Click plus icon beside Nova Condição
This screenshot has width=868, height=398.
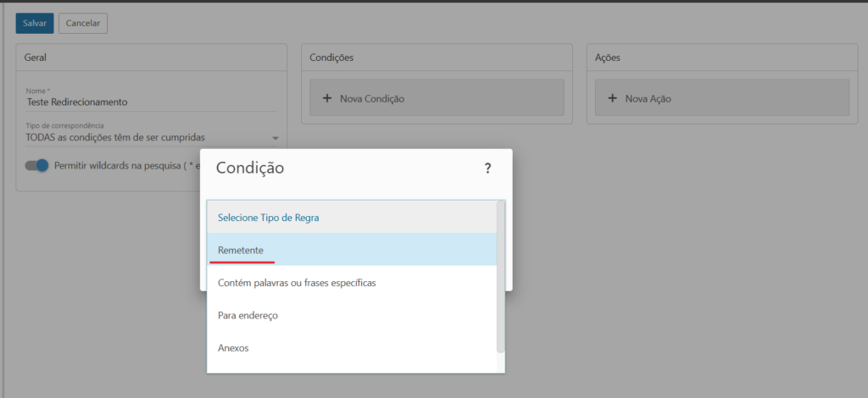point(326,98)
